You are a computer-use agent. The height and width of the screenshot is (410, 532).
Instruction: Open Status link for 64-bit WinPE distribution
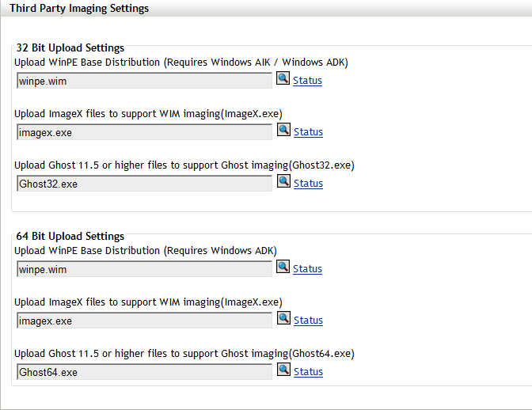(307, 269)
